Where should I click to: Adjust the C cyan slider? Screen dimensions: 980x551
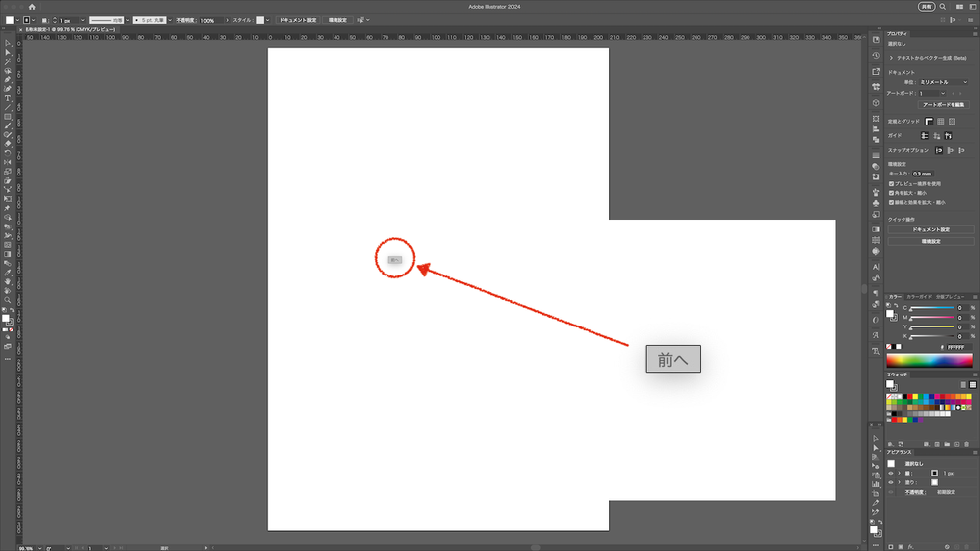point(932,308)
